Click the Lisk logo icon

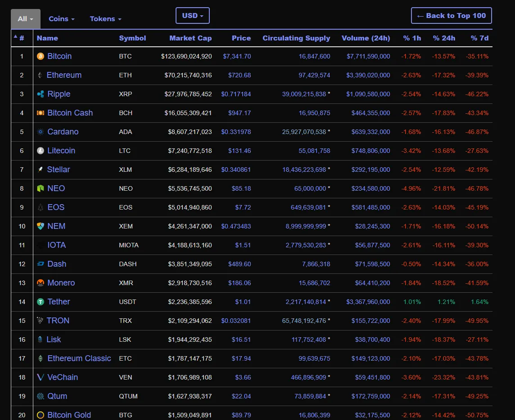tap(40, 340)
